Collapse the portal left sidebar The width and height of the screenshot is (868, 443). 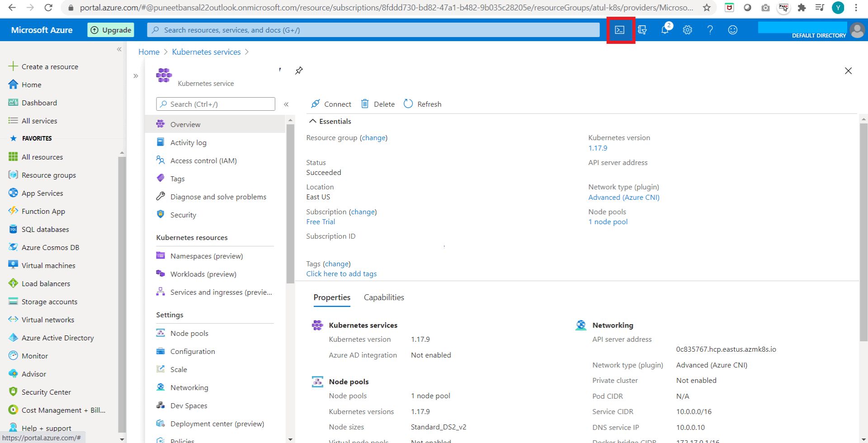click(119, 49)
